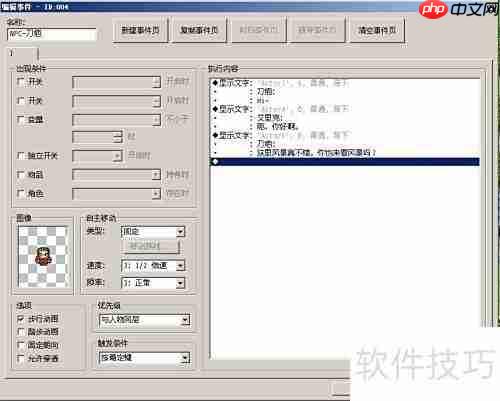Enable the 变量 condition checkbox
The height and width of the screenshot is (401, 500).
coord(21,119)
